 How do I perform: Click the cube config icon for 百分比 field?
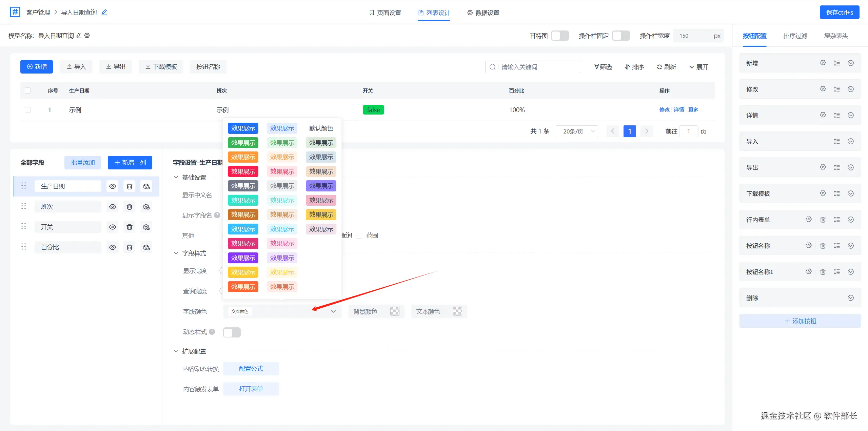pyautogui.click(x=146, y=247)
